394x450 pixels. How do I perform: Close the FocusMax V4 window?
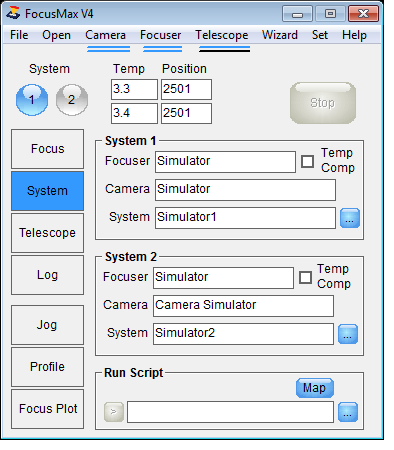click(363, 14)
